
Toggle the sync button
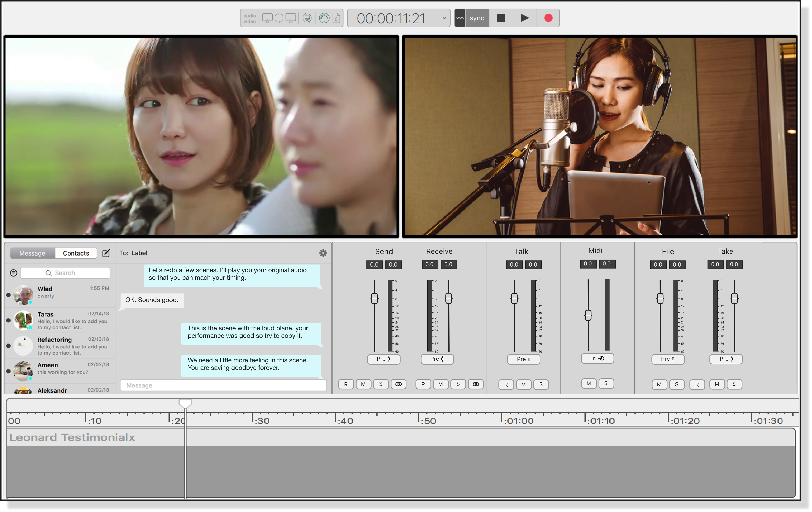coord(477,18)
